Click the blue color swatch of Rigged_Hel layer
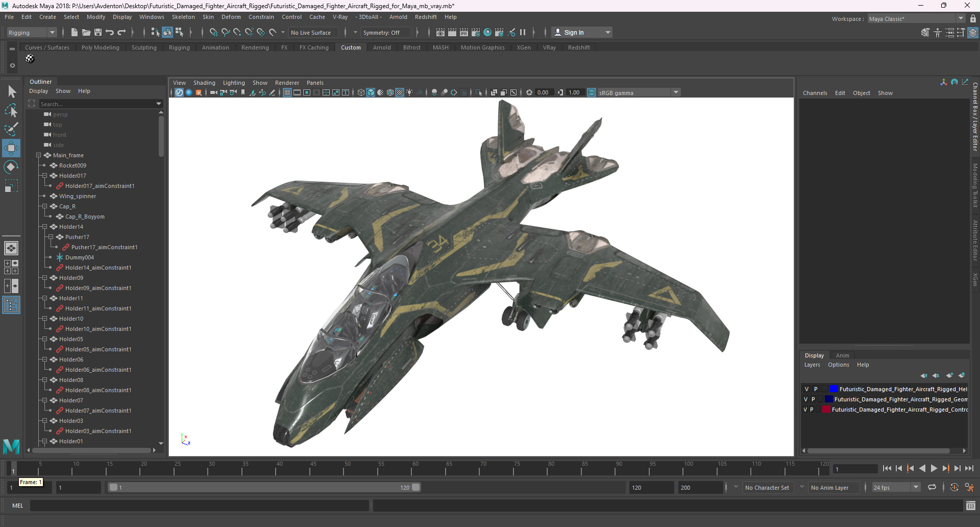The width and height of the screenshot is (980, 527). (x=834, y=389)
